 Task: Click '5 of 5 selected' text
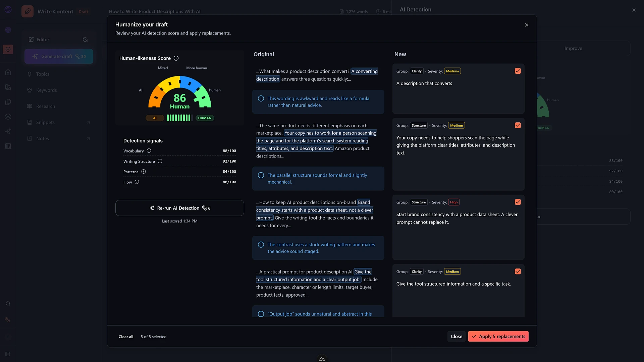[154, 337]
